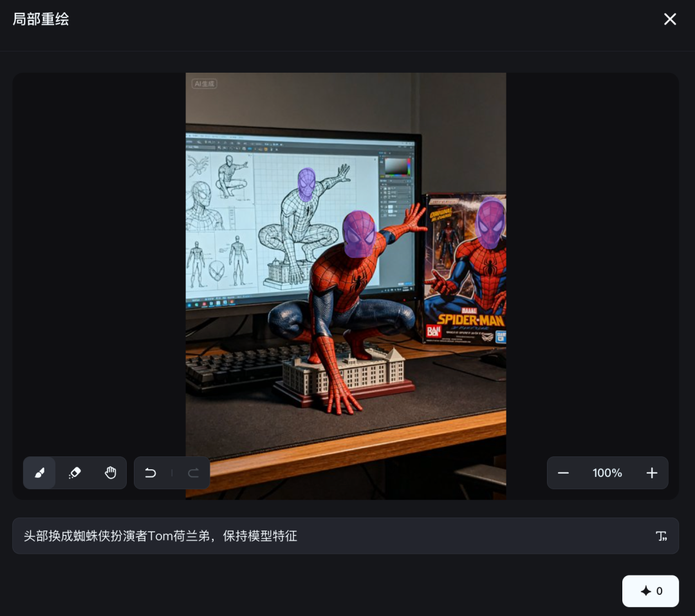This screenshot has height=616, width=695.
Task: Click the 100% zoom level indicator
Action: (x=607, y=473)
